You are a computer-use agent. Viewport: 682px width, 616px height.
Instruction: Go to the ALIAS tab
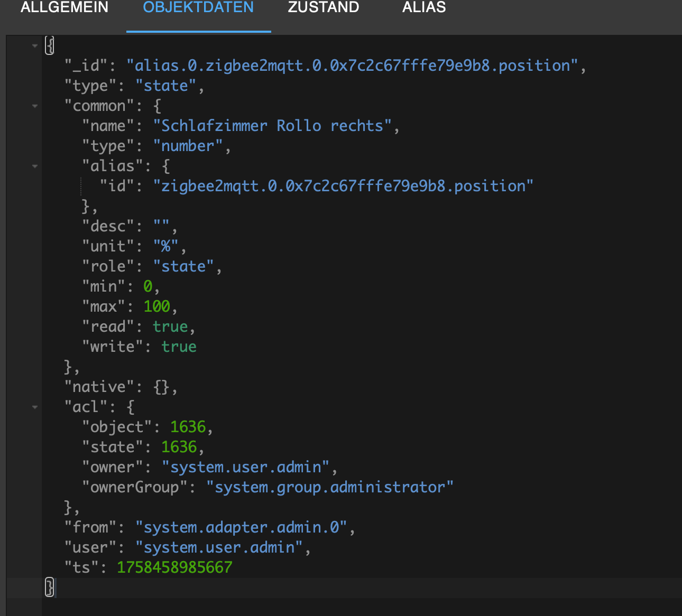coord(424,8)
